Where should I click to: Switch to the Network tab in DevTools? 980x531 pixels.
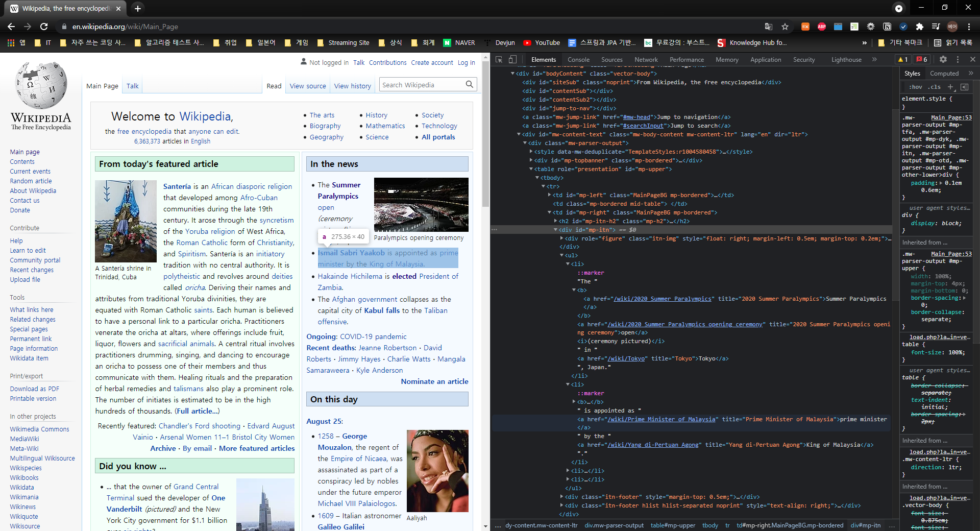click(646, 60)
